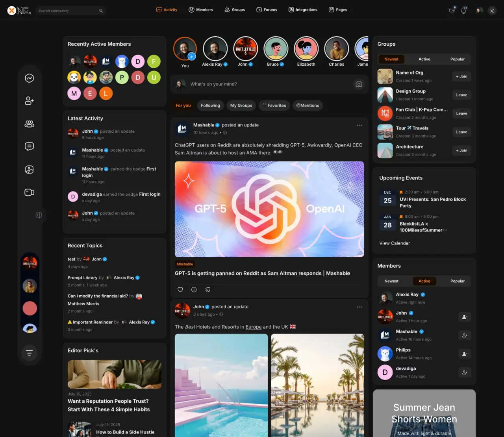Join the Name of Org group
Viewport: 504px width, 437px height.
point(461,76)
